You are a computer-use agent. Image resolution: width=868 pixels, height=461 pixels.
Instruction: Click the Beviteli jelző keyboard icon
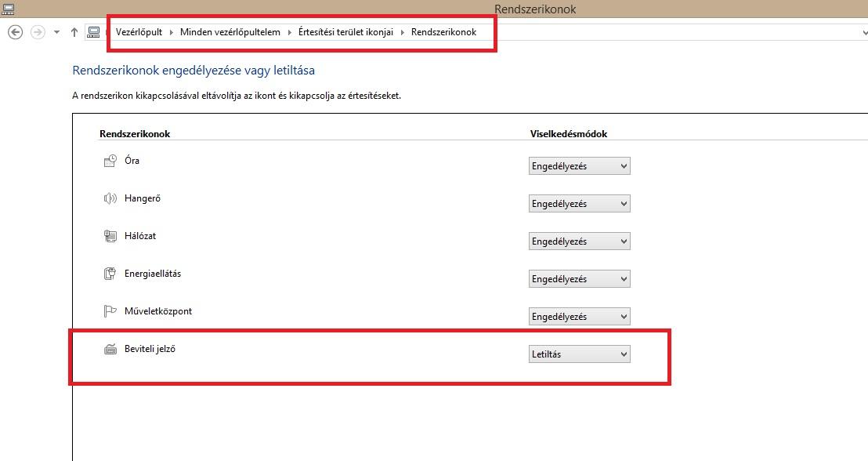110,349
